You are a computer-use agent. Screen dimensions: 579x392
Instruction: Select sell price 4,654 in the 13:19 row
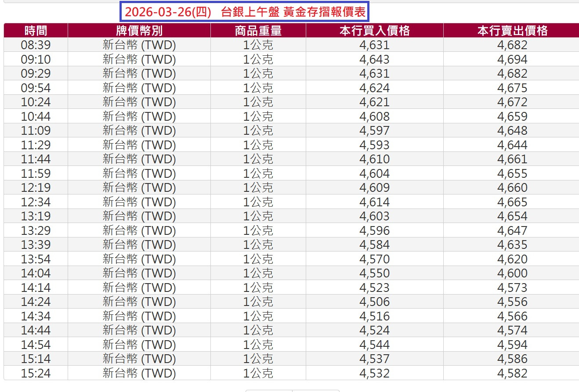[512, 216]
